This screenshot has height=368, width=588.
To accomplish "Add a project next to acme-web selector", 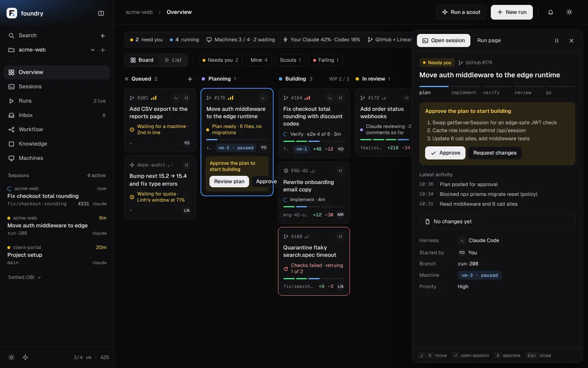I will pyautogui.click(x=102, y=50).
